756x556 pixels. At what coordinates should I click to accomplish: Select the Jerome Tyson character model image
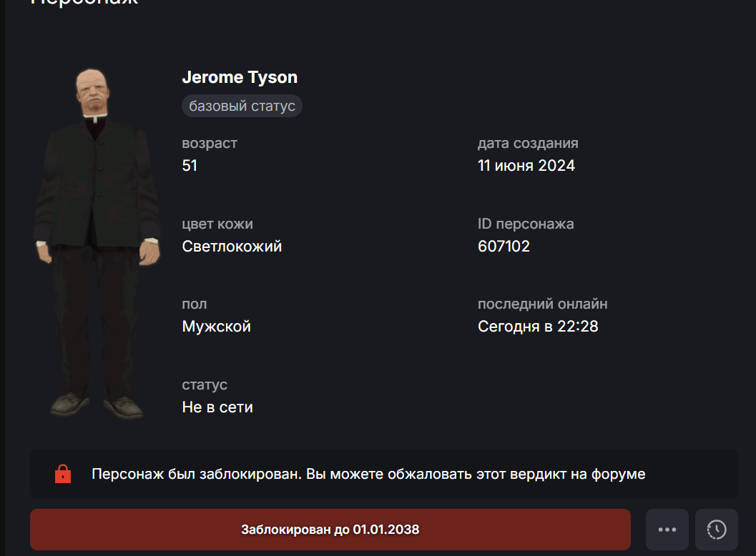(97, 243)
